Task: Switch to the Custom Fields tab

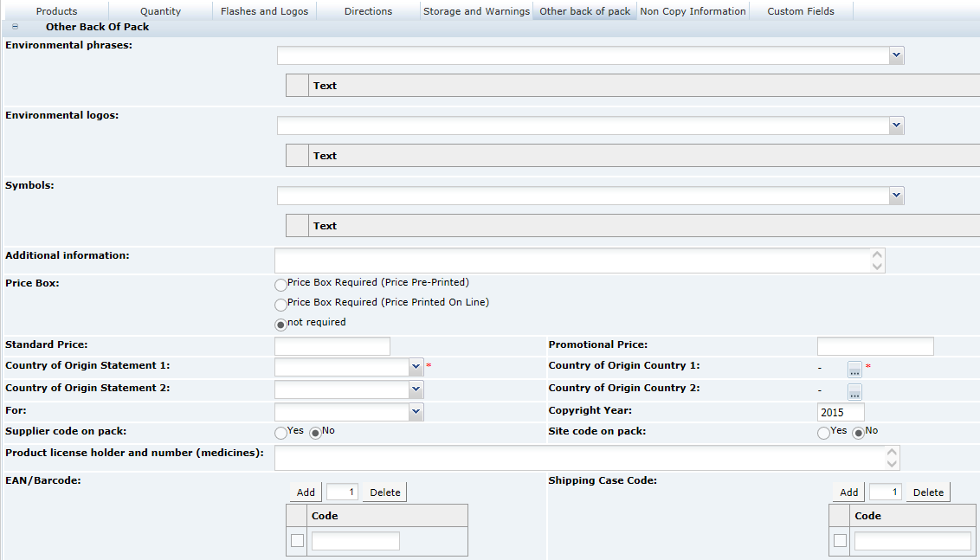Action: coord(799,11)
